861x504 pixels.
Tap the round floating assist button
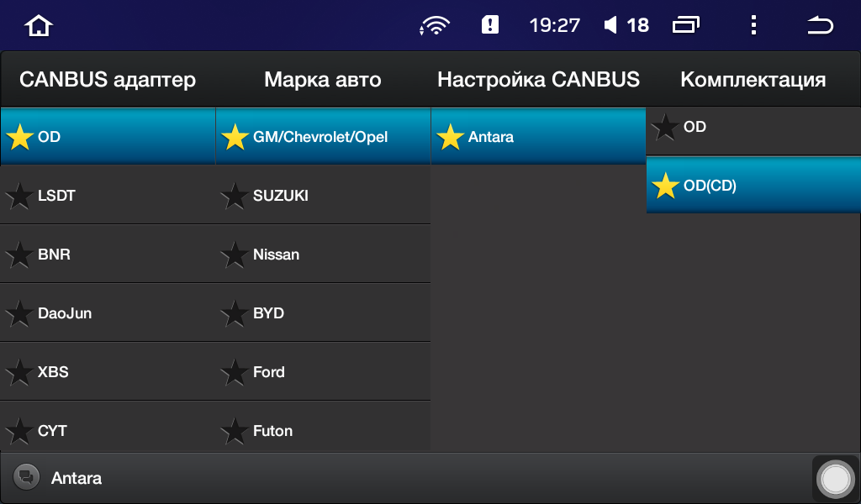pyautogui.click(x=835, y=479)
